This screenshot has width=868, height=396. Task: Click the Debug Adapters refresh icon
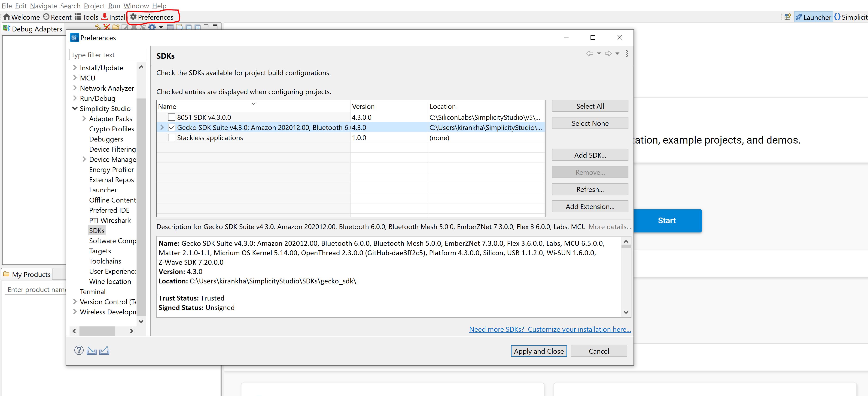pyautogui.click(x=98, y=27)
